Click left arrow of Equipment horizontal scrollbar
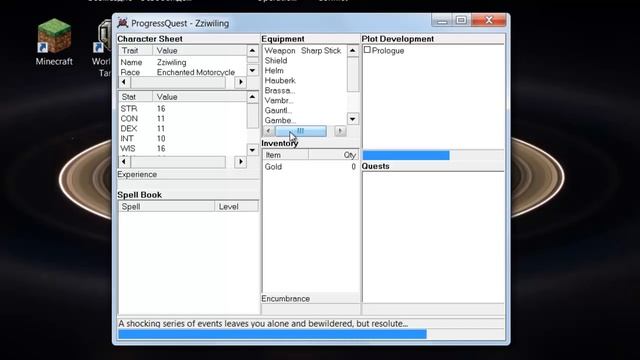Viewport: 640px width, 360px height. coord(268,131)
